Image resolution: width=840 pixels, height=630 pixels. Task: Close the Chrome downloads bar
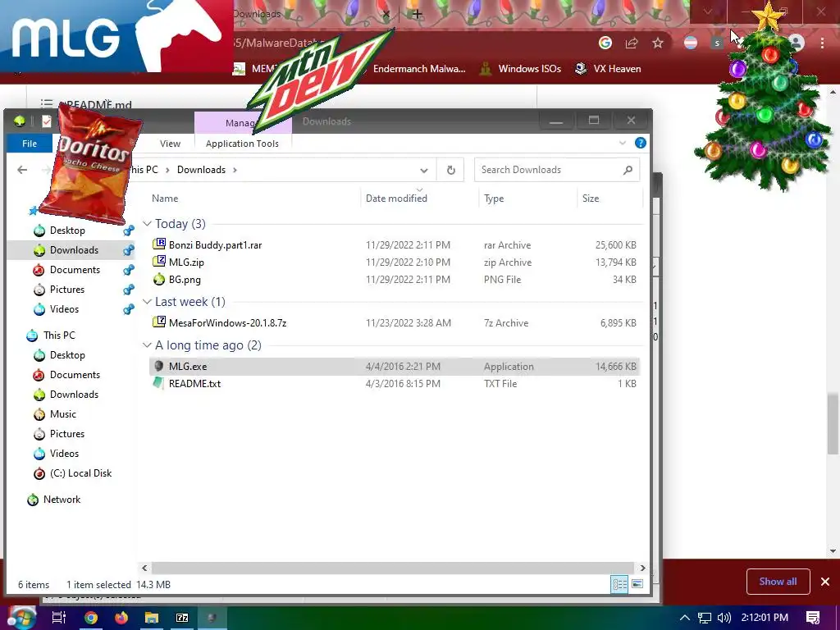(x=825, y=582)
